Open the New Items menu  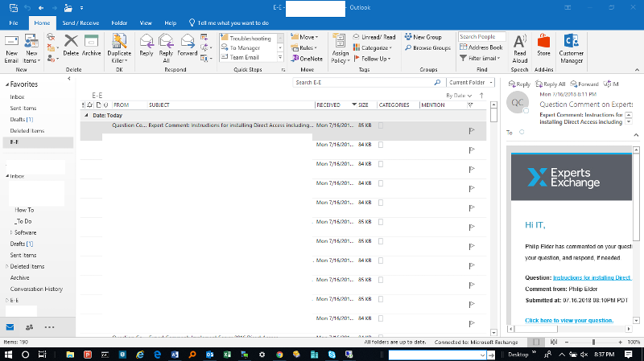[x=31, y=49]
